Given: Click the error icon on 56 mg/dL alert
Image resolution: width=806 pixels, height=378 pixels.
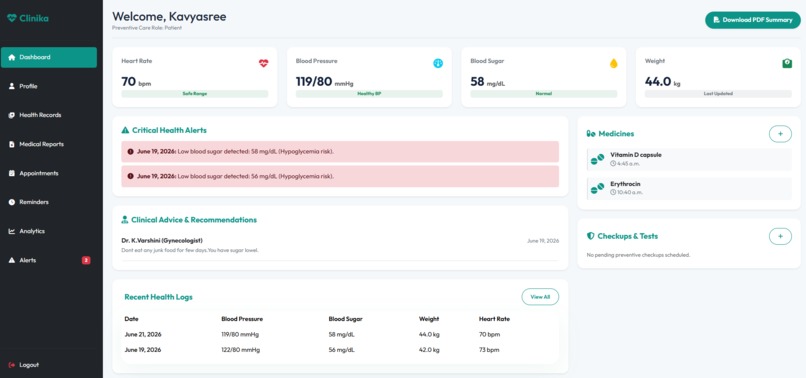Looking at the screenshot, I should [x=131, y=176].
